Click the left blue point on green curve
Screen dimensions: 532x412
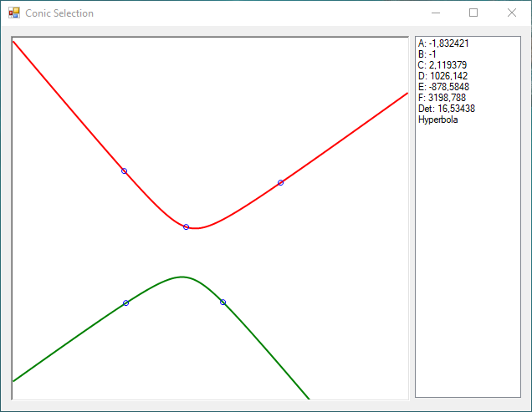[125, 303]
